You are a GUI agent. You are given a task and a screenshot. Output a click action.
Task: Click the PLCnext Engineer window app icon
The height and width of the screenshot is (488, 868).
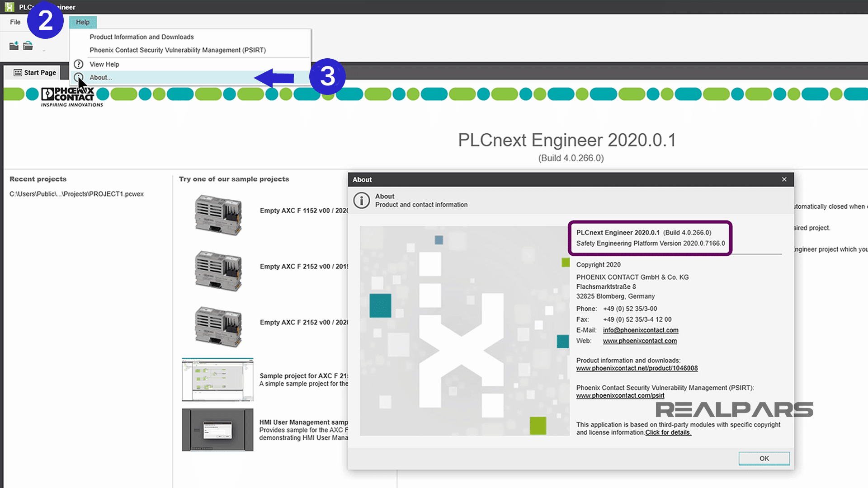[x=9, y=7]
